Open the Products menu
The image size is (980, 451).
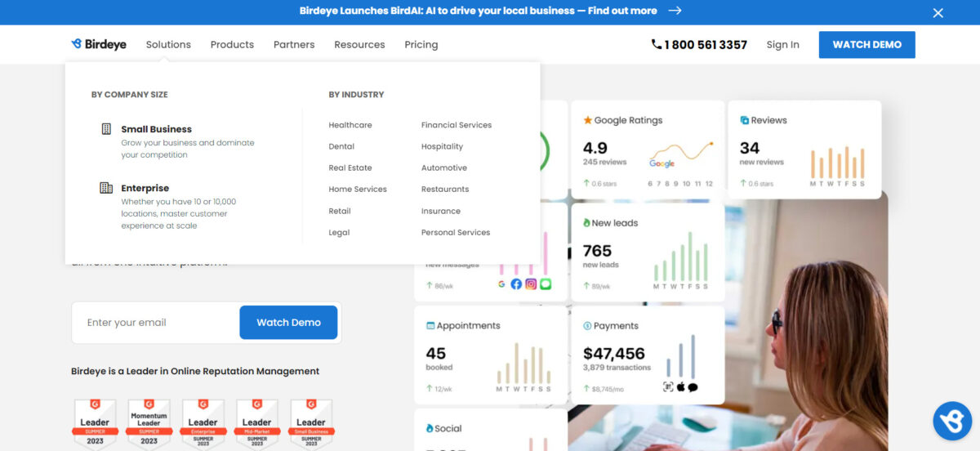[x=232, y=44]
